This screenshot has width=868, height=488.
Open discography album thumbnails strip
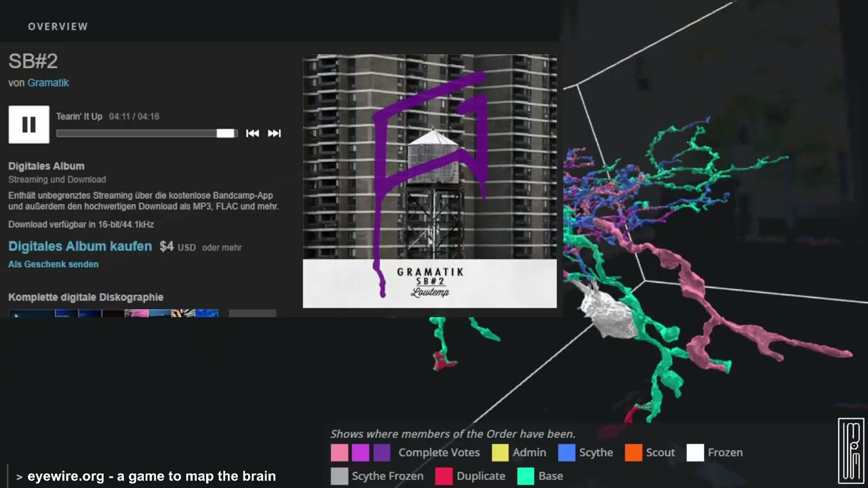113,313
